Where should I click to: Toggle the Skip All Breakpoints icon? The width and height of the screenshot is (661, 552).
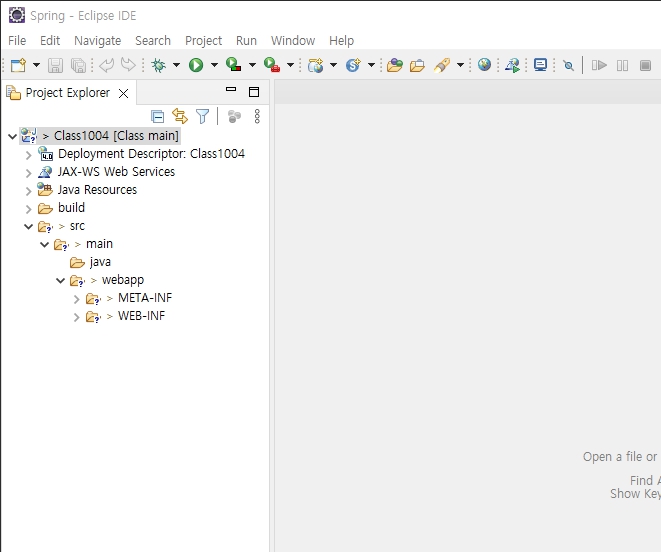coord(569,65)
